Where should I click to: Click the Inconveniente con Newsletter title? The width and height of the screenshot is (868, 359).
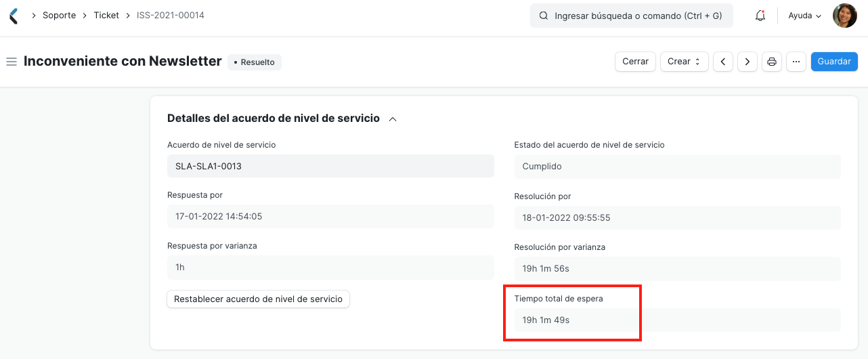tap(123, 61)
